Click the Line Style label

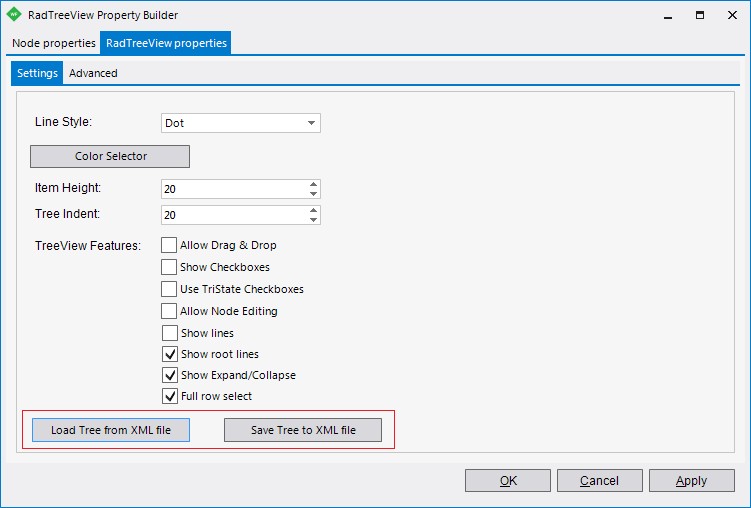63,122
